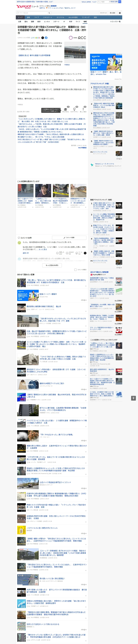Click the keyword search magnifier button
Image resolution: width=138 pixels, height=644 pixels.
tap(49, 13)
